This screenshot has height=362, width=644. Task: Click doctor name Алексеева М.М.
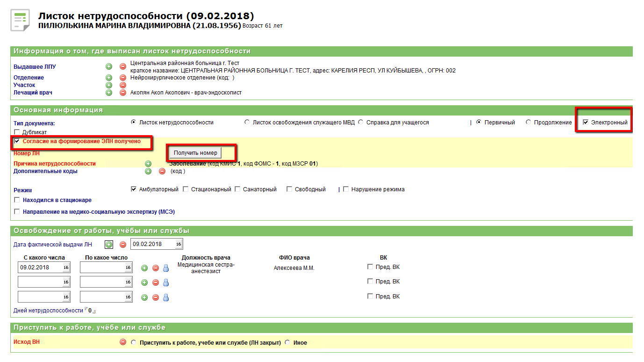click(294, 268)
